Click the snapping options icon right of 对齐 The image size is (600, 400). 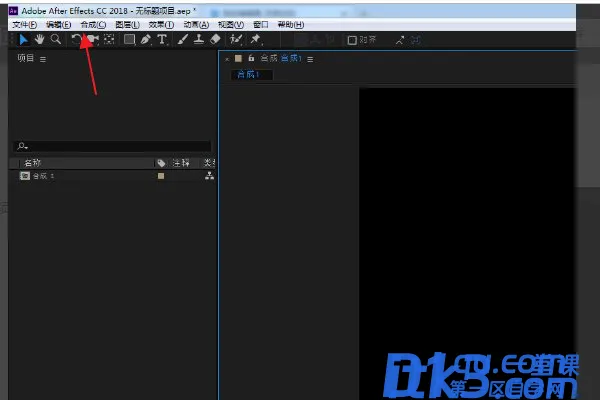point(399,40)
